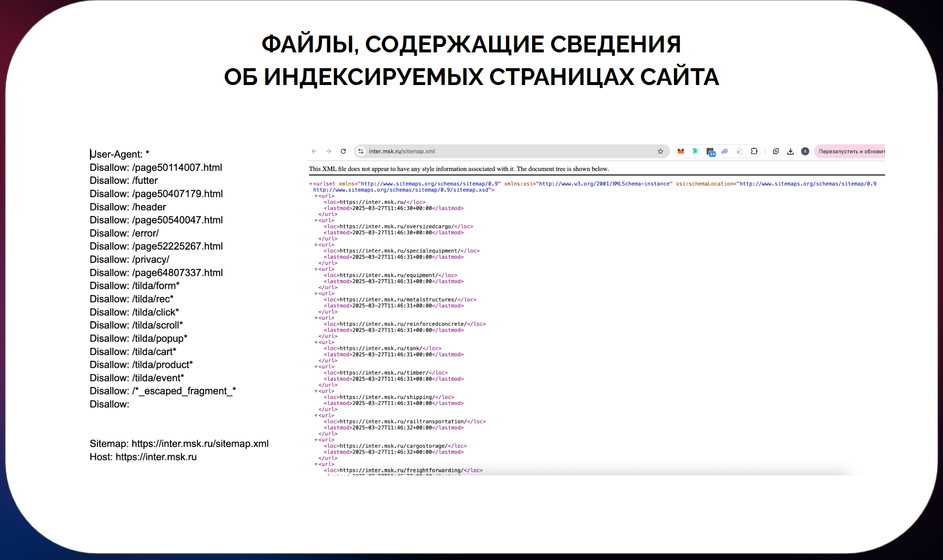This screenshot has height=560, width=943.
Task: Collapse the url node containing railtransportation
Action: 316,416
